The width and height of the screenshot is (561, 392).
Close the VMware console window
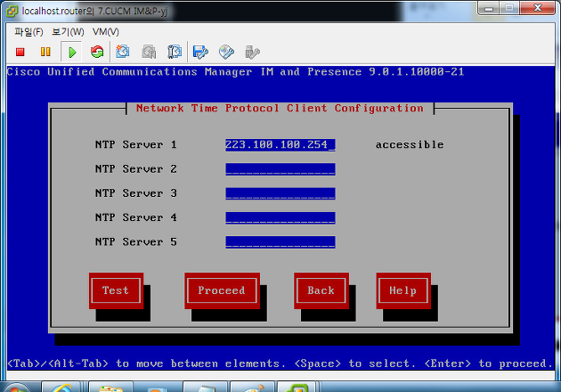coord(537,9)
